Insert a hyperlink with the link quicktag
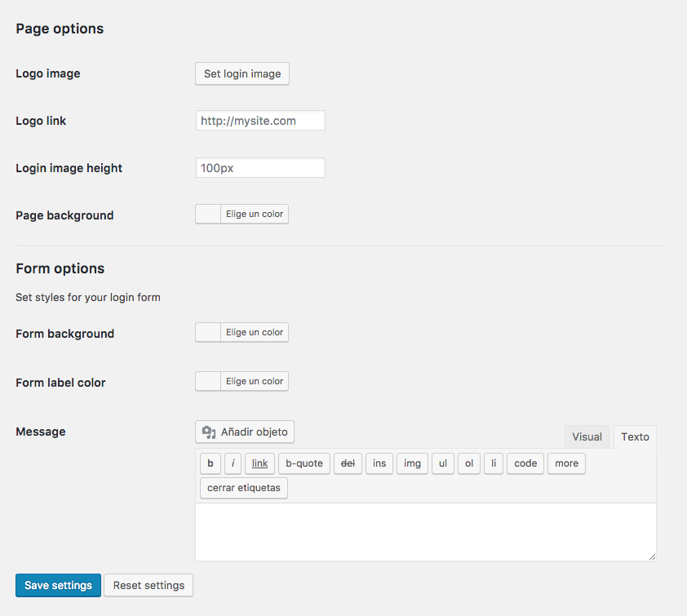Viewport: 687px width, 616px height. tap(259, 463)
